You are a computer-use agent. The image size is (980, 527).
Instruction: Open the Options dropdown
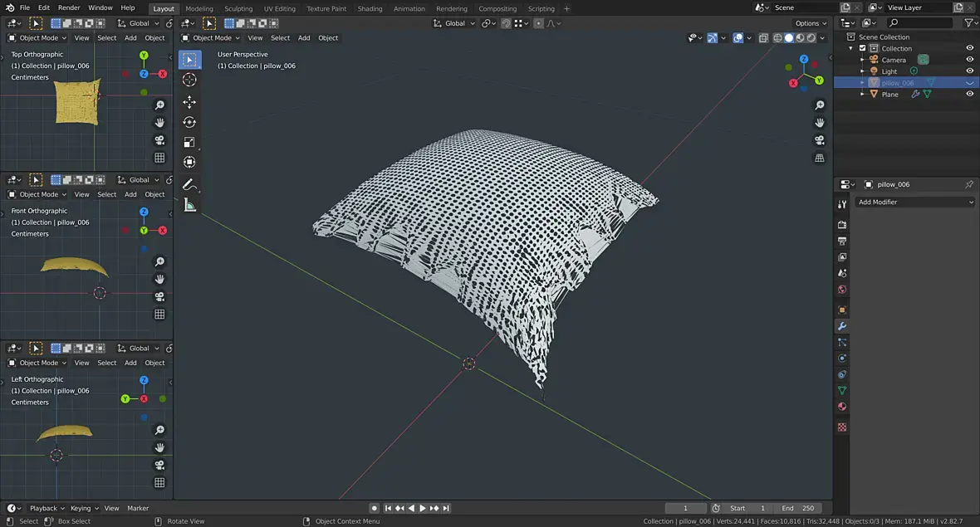(810, 23)
